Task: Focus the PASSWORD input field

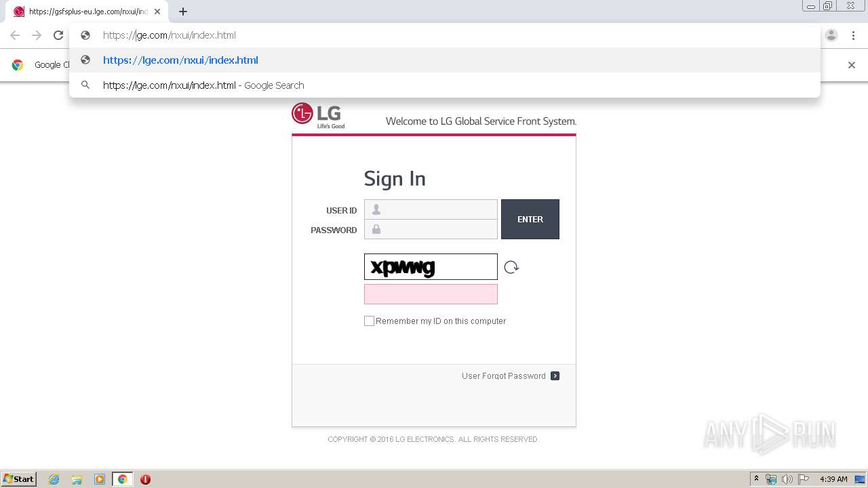Action: [431, 229]
